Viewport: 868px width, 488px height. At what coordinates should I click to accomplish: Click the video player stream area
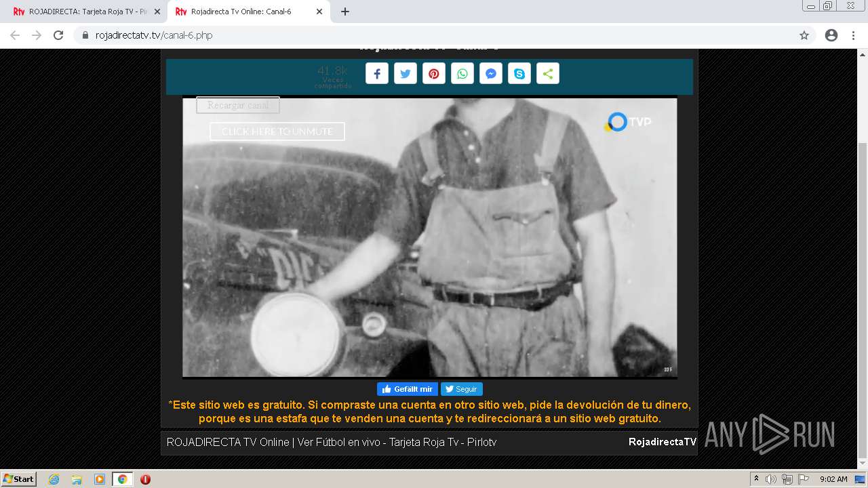tap(430, 237)
